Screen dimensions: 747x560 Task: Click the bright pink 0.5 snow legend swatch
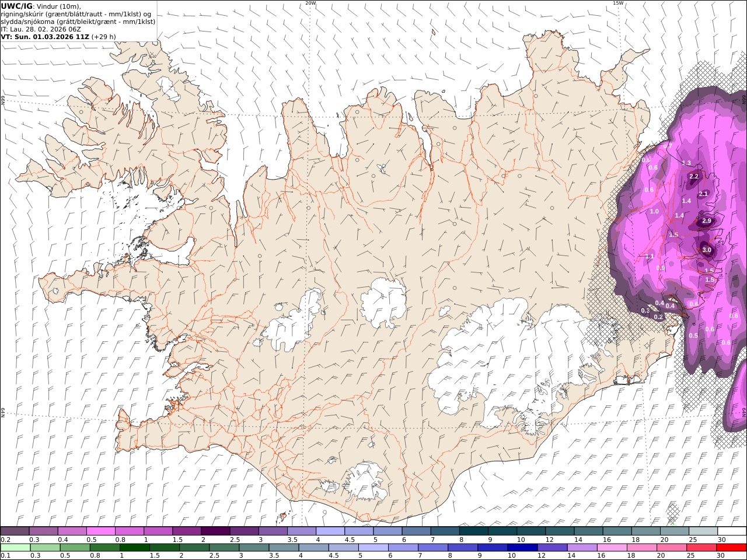click(x=100, y=531)
